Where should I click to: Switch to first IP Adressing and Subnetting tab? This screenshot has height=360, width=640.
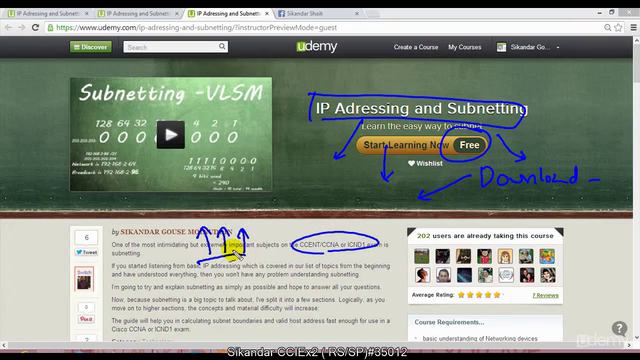[47, 13]
